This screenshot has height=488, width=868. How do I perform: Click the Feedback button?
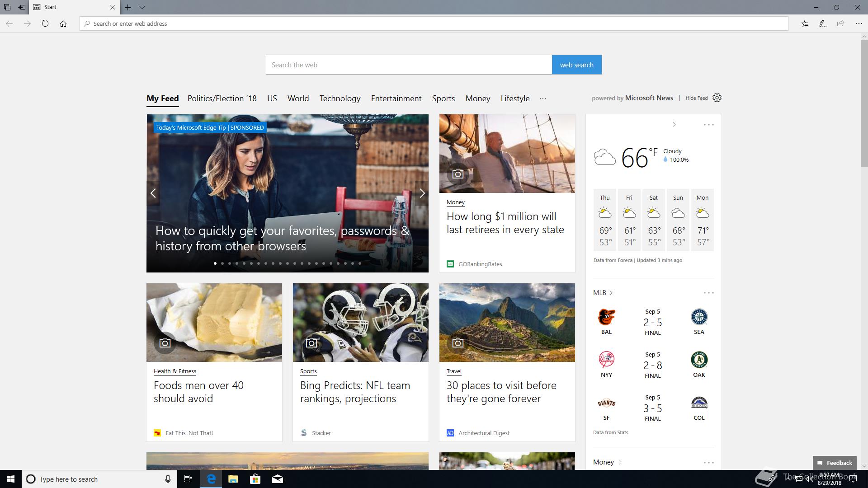tap(835, 463)
